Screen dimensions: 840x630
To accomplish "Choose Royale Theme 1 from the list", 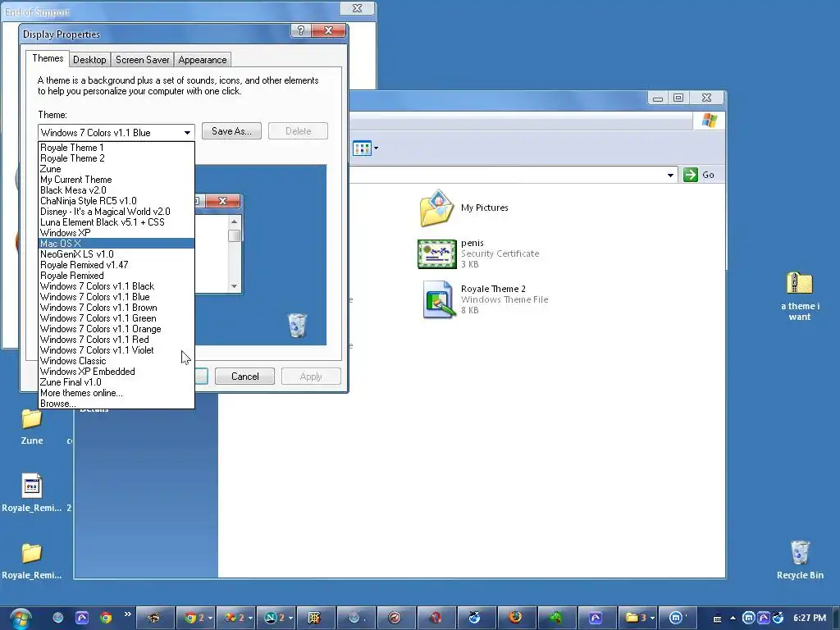I will point(116,148).
